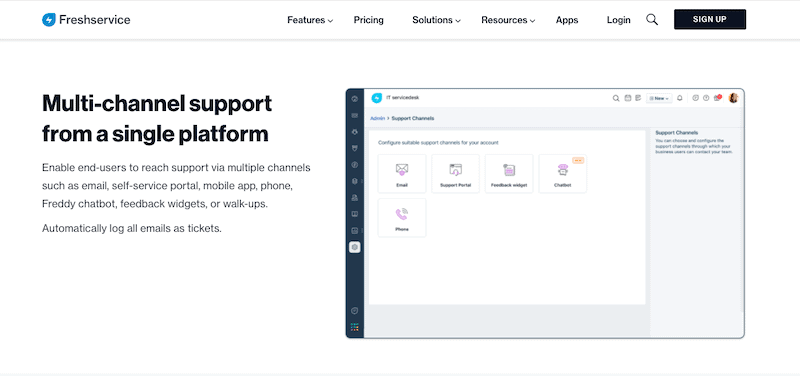This screenshot has height=376, width=800.
Task: Open the home icon in app sidebar
Action: [x=355, y=99]
